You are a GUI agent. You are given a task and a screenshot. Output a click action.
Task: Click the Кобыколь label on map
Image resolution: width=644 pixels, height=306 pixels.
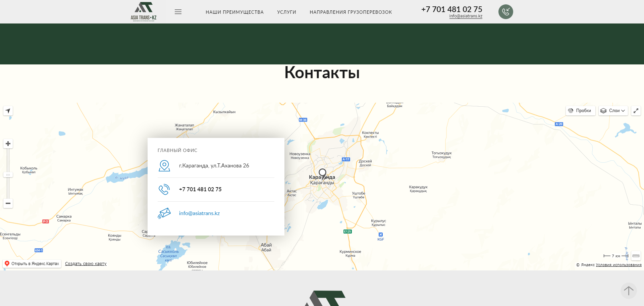pyautogui.click(x=29, y=170)
